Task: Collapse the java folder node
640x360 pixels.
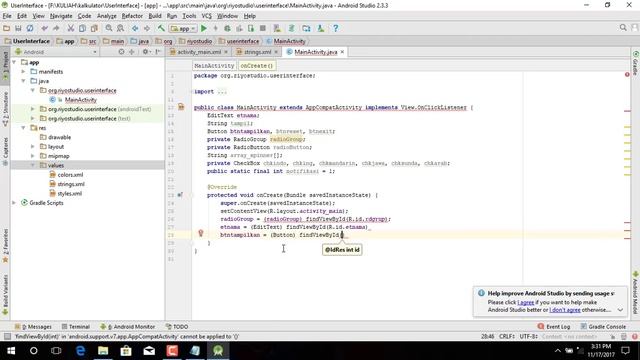Action: point(24,81)
